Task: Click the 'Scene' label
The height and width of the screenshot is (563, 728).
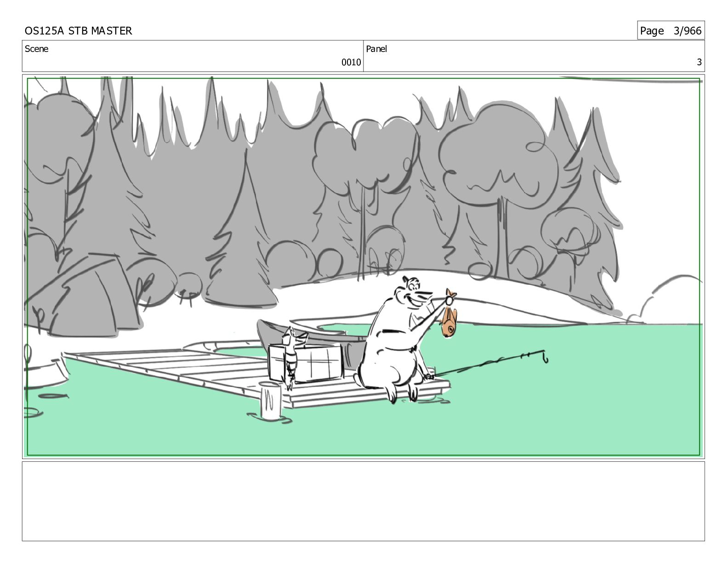Action: 36,49
